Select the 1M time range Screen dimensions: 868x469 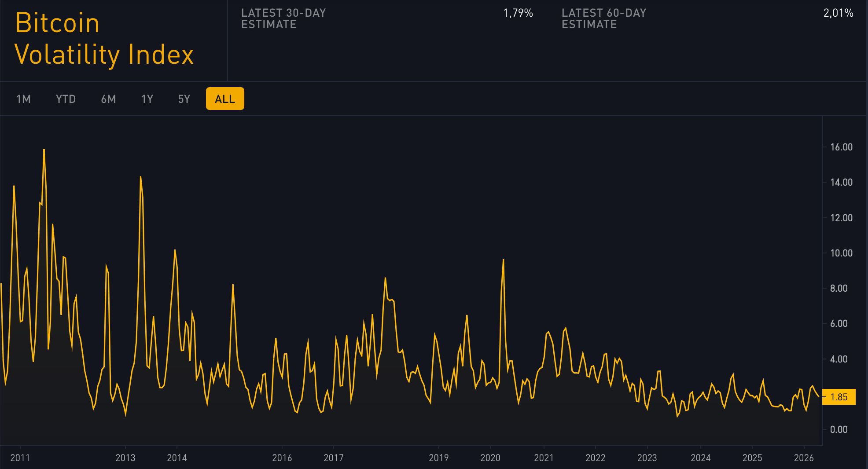[23, 99]
